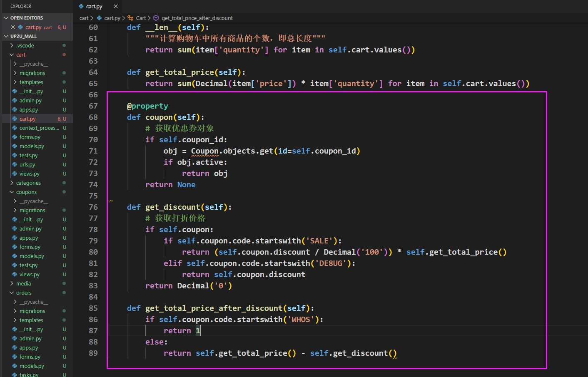The height and width of the screenshot is (377, 588).
Task: Click the EXPLORER panel title
Action: (21, 6)
